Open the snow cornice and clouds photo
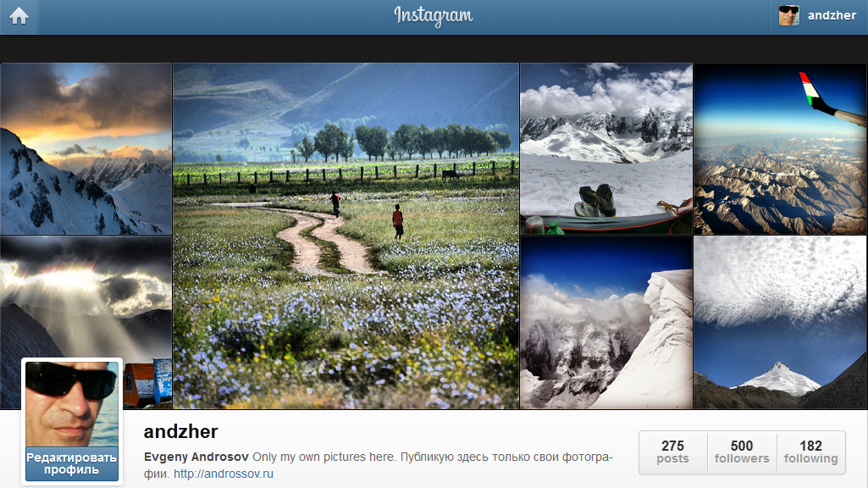This screenshot has width=868, height=488. tap(606, 323)
